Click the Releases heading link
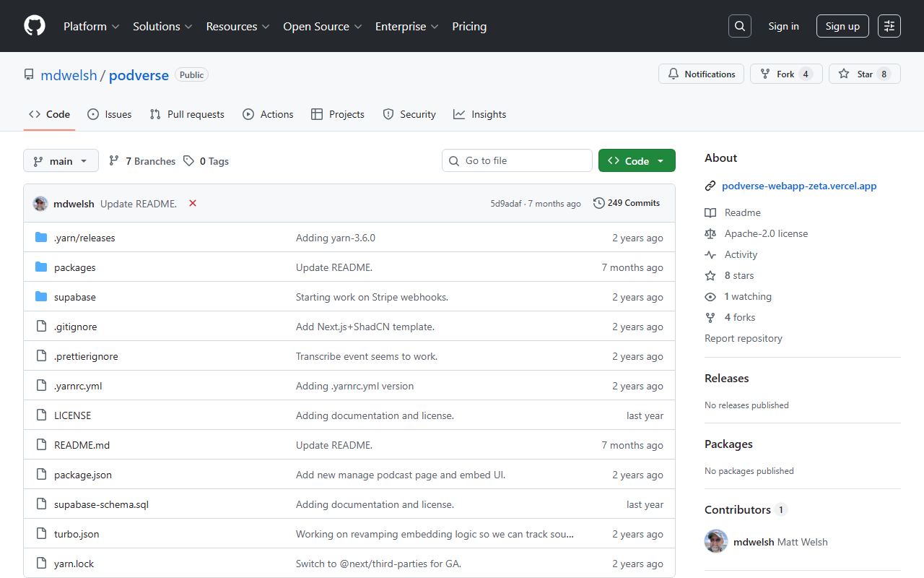The height and width of the screenshot is (578, 924). (x=726, y=379)
